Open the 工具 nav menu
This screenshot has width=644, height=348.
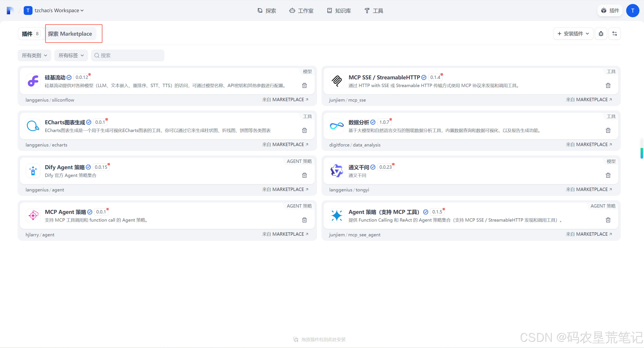pos(374,10)
